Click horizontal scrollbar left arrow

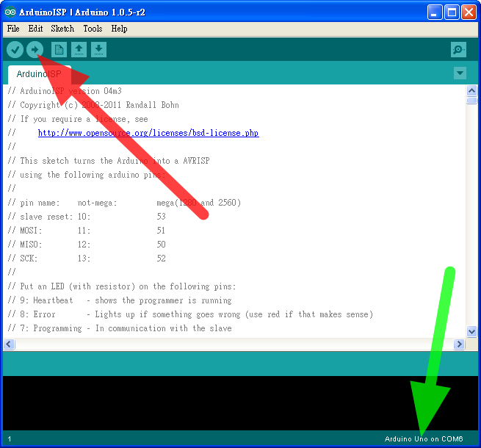[9, 344]
